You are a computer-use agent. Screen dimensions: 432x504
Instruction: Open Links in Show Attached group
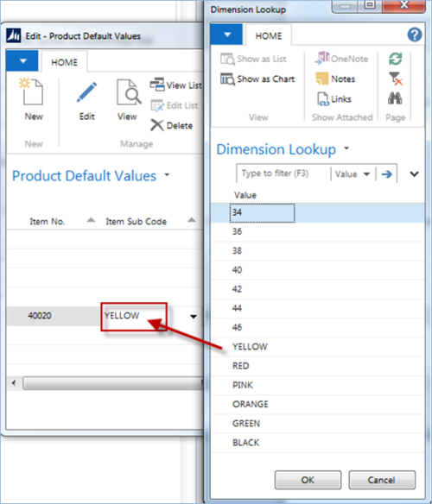[334, 99]
